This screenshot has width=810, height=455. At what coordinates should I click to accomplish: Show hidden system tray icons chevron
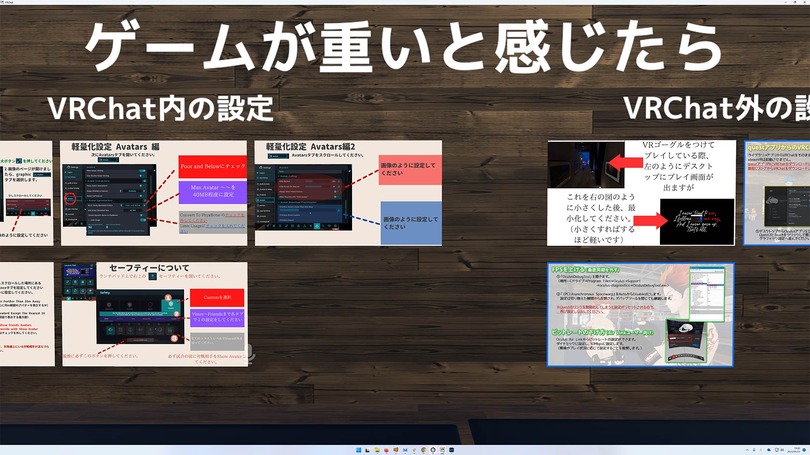(x=747, y=450)
